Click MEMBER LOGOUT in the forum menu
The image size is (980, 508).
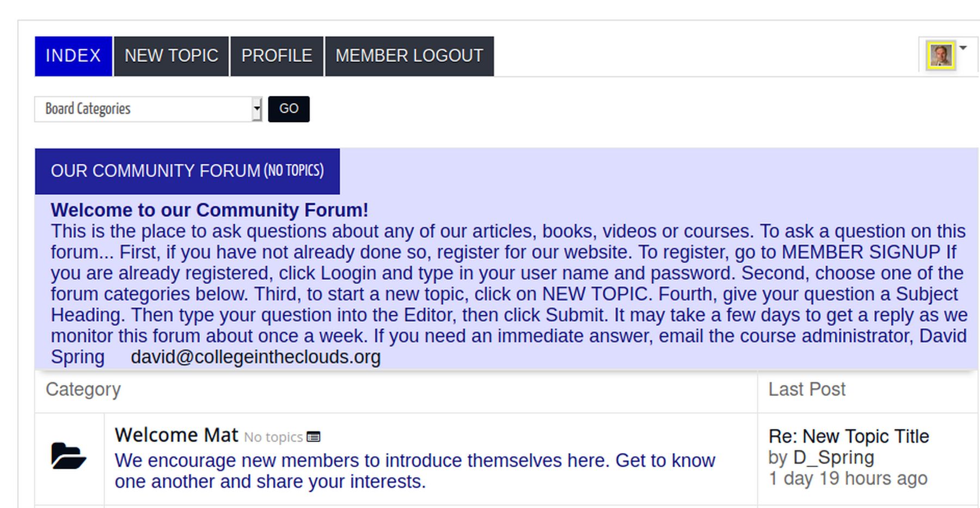(x=409, y=56)
